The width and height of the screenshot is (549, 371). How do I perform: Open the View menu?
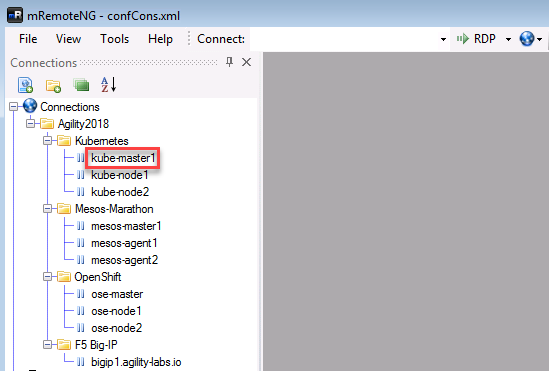point(68,39)
